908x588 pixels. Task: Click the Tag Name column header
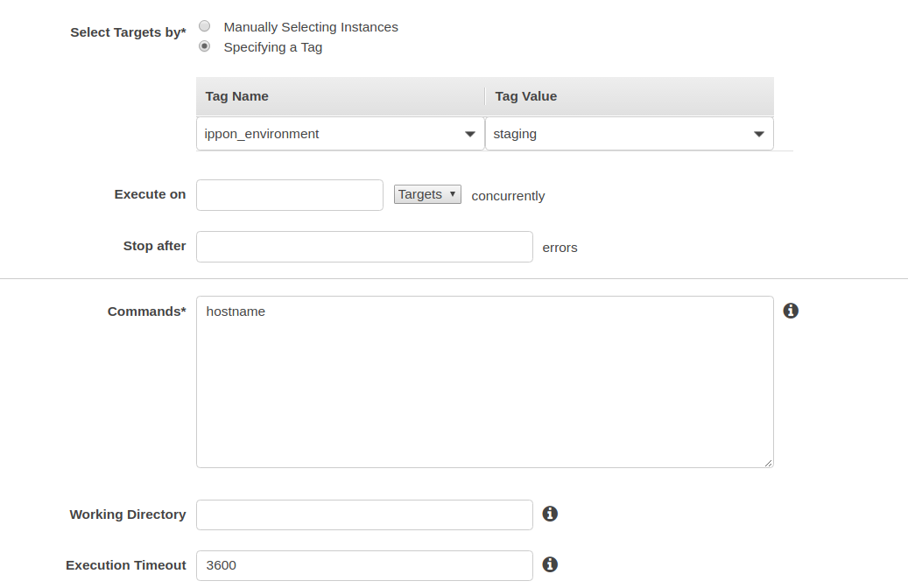coord(236,95)
